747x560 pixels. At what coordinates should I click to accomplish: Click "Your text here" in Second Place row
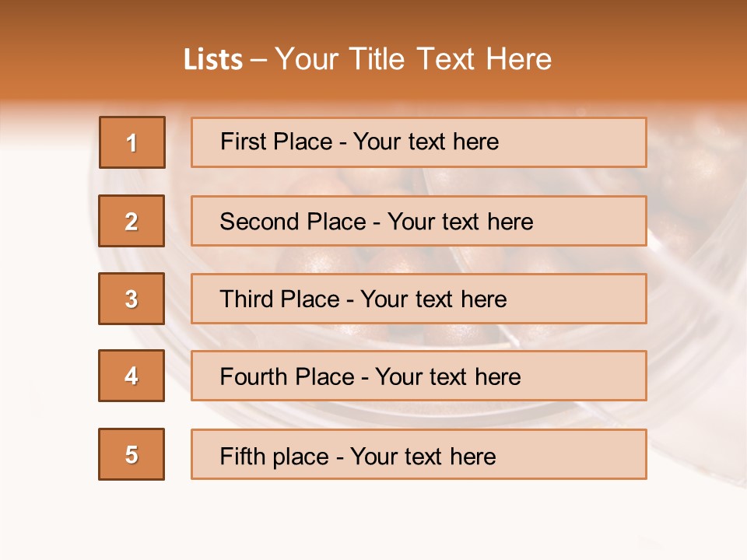point(460,222)
